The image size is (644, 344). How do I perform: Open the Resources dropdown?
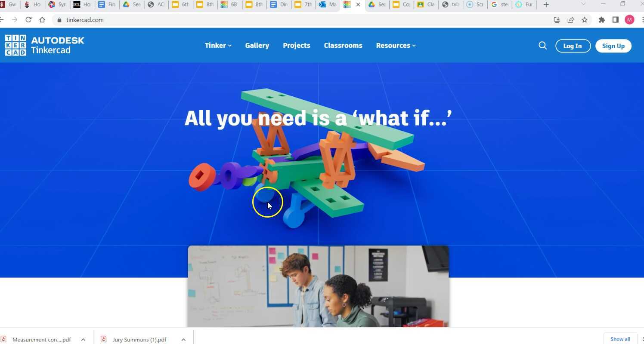395,45
